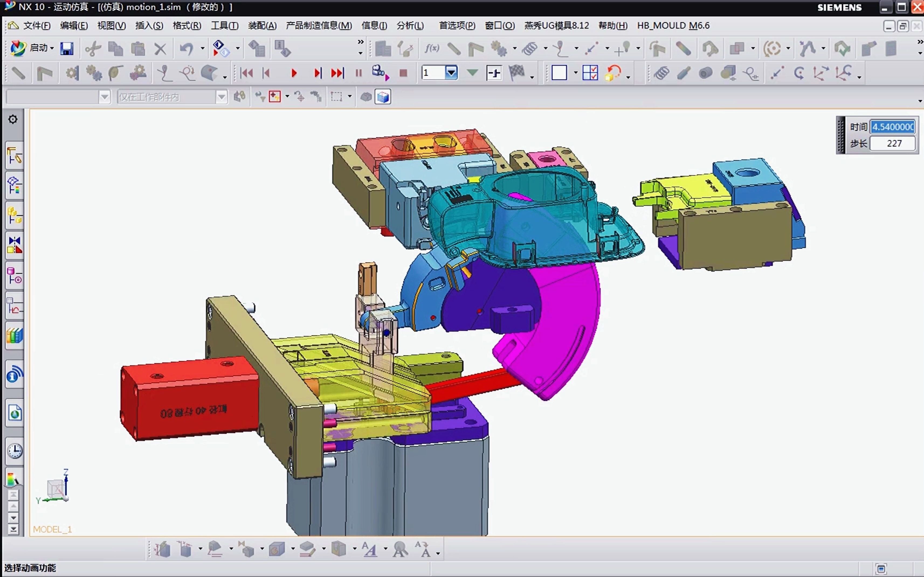This screenshot has height=577, width=924.
Task: Toggle the highlighted blue cube selection icon
Action: [382, 97]
